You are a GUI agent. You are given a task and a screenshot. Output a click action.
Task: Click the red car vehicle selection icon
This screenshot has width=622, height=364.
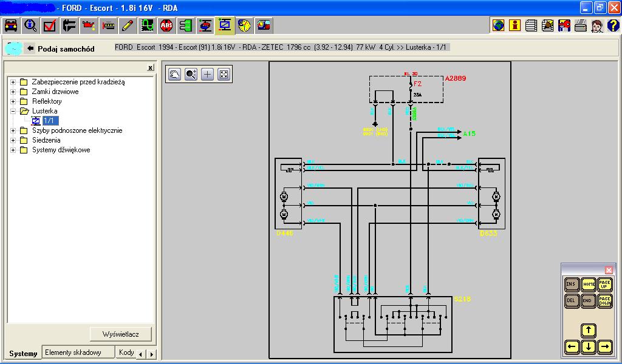(11, 25)
